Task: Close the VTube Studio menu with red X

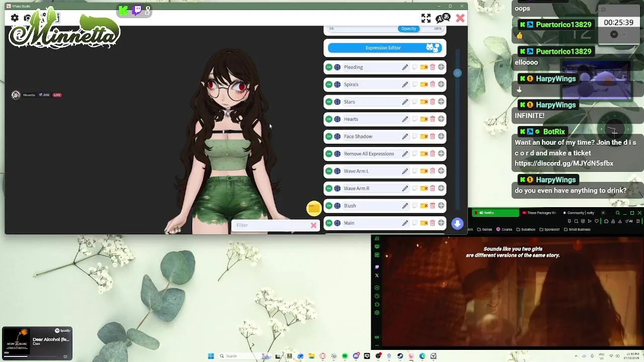Action: coord(460,18)
